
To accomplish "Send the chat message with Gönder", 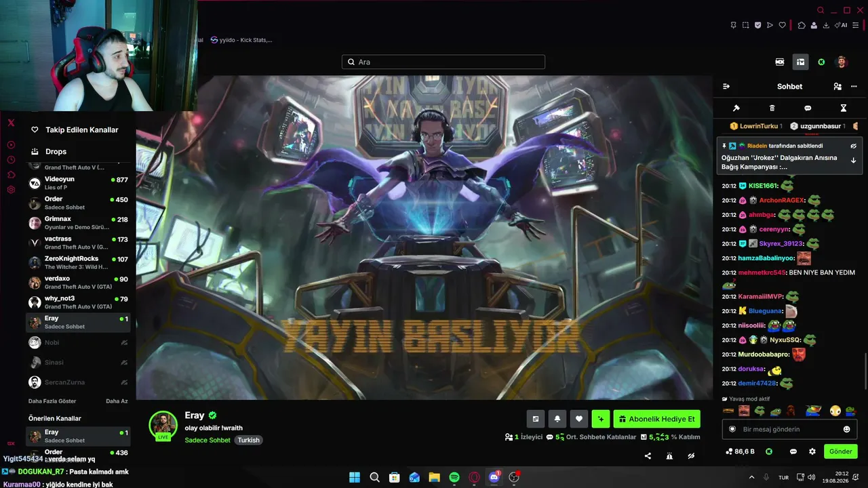I will pos(841,451).
